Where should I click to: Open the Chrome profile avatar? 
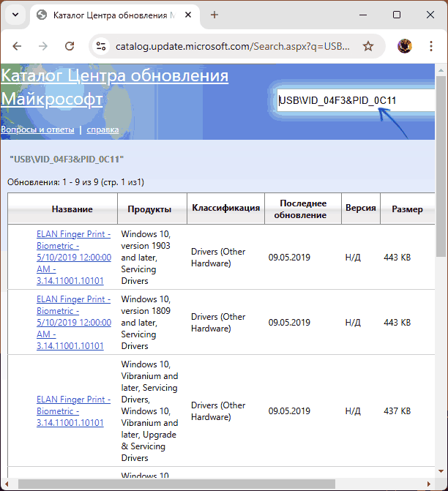pos(405,46)
